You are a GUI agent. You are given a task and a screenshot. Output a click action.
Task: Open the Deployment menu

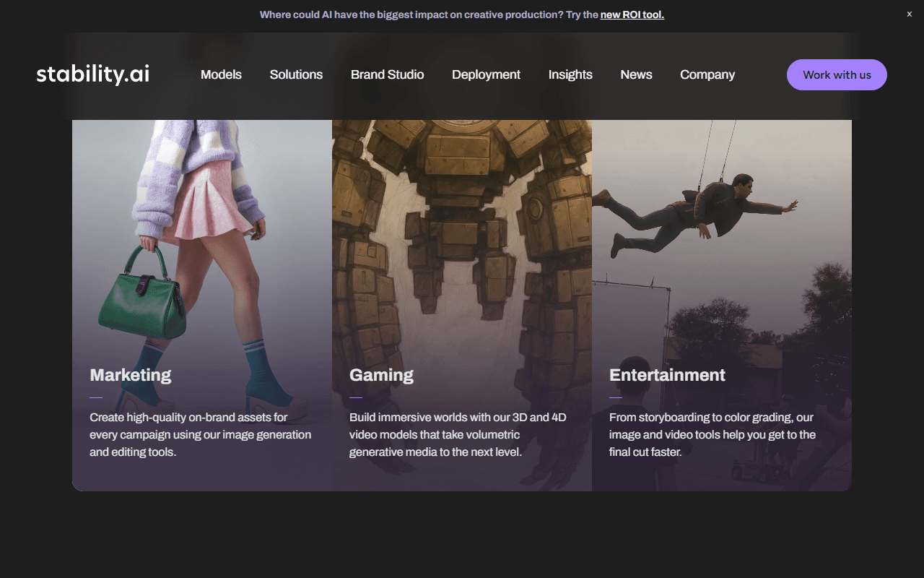point(486,74)
